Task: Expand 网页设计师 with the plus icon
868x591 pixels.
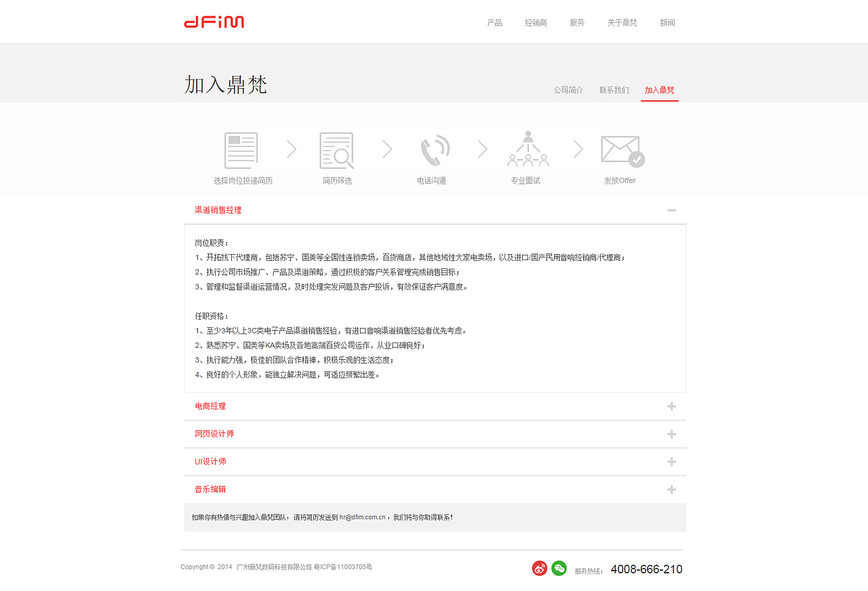Action: click(671, 434)
